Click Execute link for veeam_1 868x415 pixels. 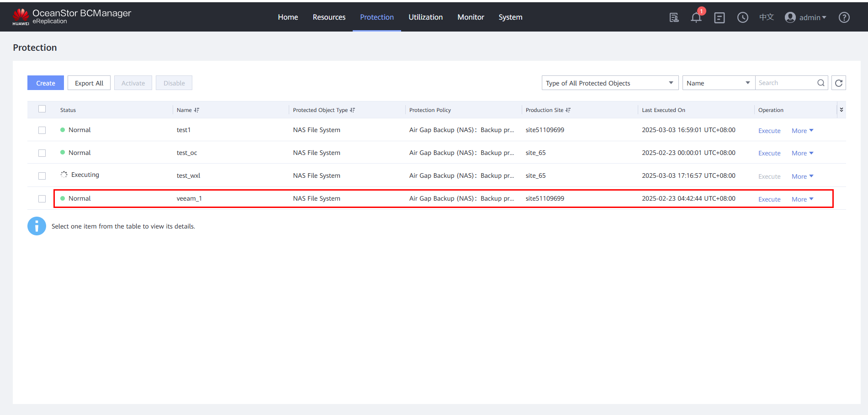[769, 199]
